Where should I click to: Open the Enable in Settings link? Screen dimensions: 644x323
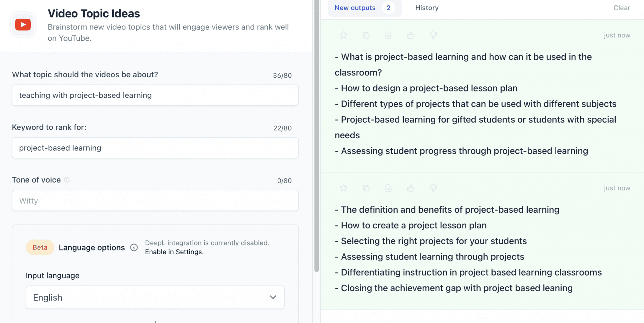coord(174,252)
